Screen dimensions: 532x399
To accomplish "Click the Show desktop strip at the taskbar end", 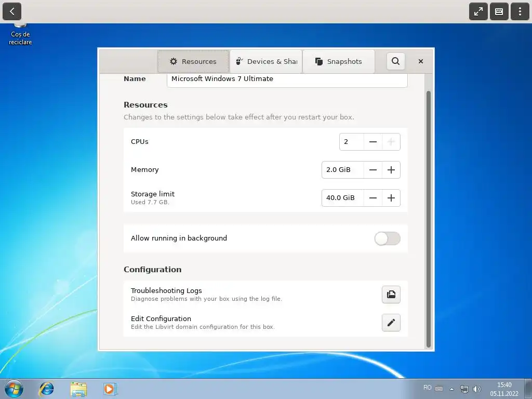I will click(528, 389).
